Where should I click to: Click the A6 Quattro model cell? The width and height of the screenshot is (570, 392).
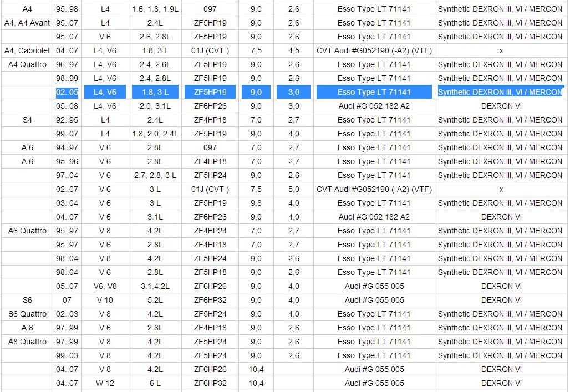(x=27, y=231)
